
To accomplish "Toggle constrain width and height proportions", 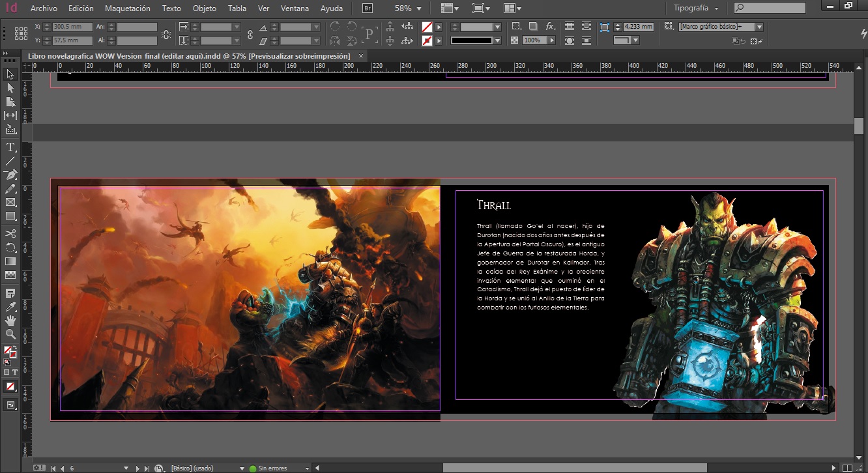I will click(x=166, y=33).
